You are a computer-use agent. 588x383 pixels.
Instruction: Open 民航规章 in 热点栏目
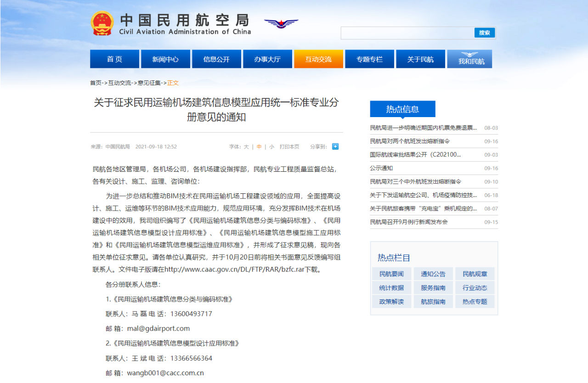(x=475, y=274)
